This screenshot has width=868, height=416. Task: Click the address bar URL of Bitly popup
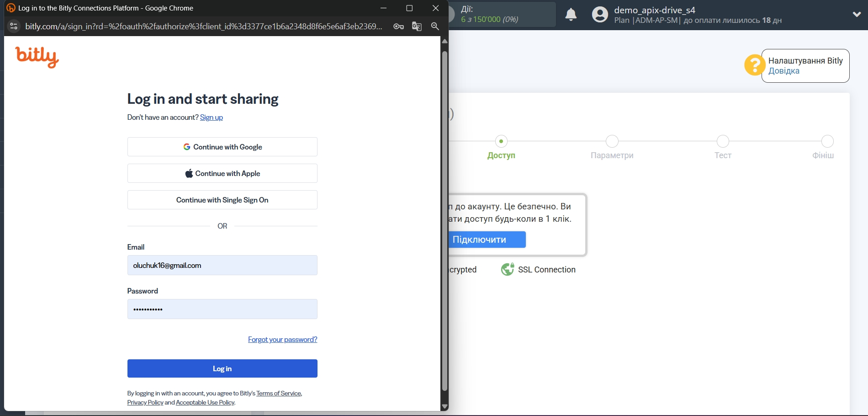click(x=204, y=27)
